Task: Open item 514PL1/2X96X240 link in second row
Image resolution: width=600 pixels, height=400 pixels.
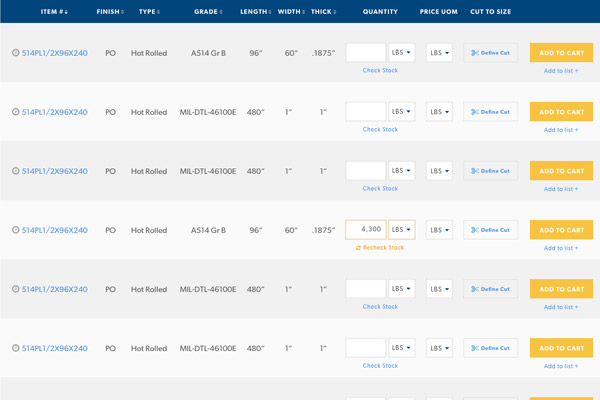Action: coord(55,112)
